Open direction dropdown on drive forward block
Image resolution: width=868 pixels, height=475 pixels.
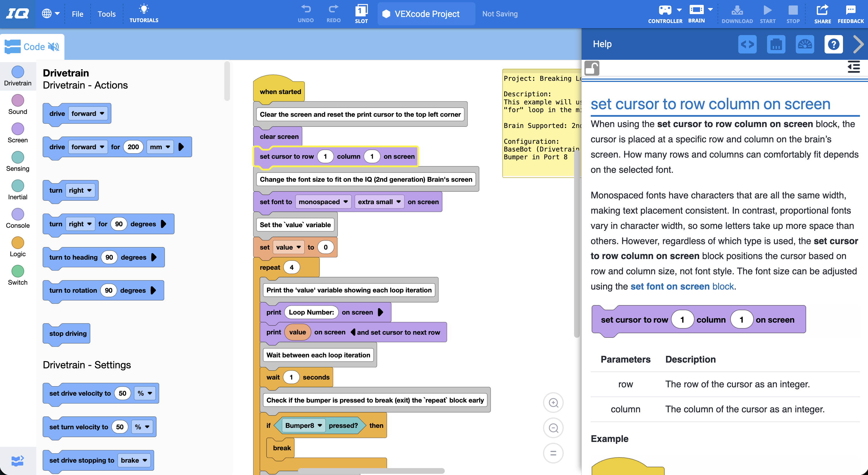click(x=88, y=114)
